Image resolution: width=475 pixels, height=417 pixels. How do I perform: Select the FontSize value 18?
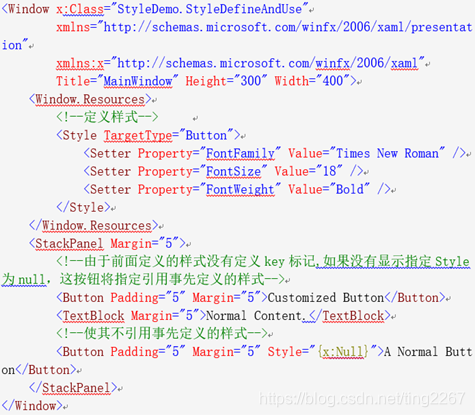tap(329, 171)
